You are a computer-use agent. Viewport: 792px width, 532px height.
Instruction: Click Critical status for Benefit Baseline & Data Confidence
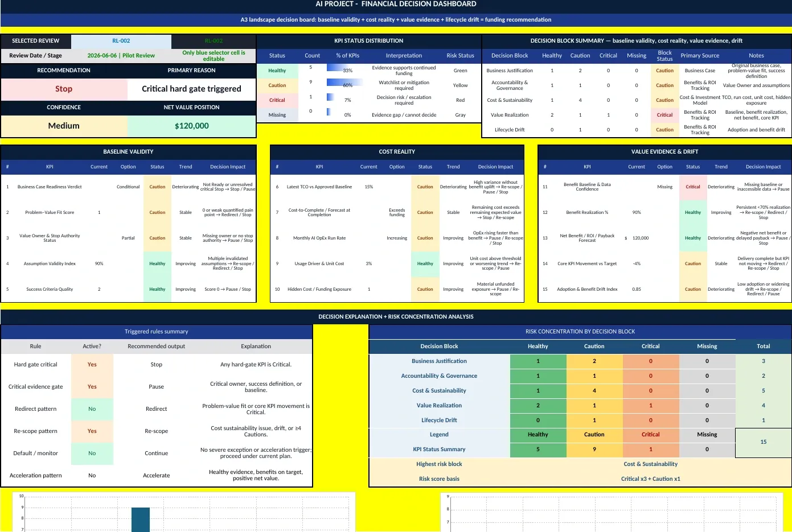[693, 187]
